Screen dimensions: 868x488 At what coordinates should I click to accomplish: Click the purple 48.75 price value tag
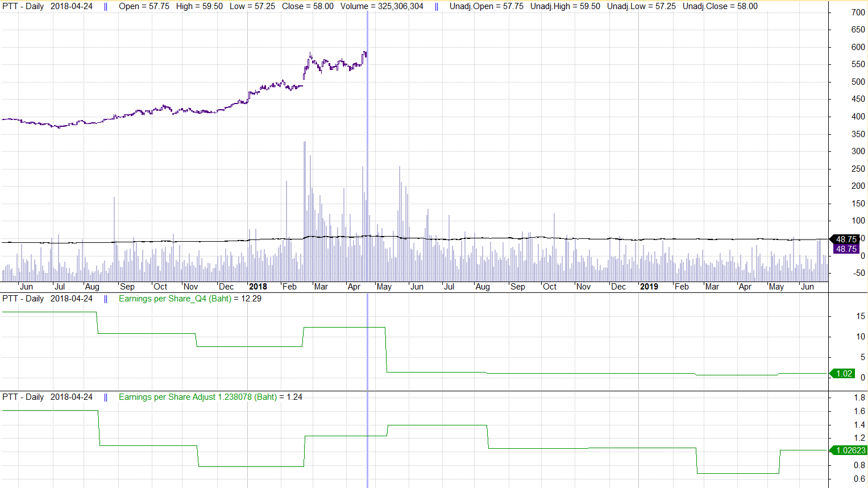click(x=846, y=249)
